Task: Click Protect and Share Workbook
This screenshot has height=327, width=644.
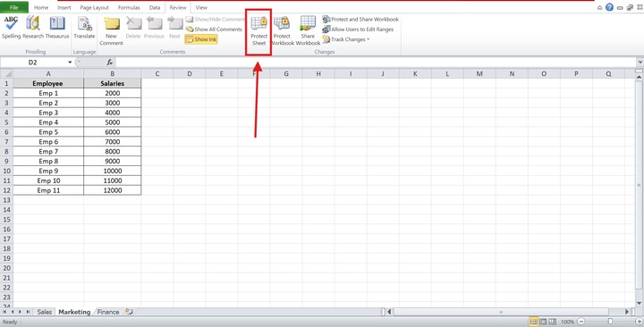Action: 360,20
